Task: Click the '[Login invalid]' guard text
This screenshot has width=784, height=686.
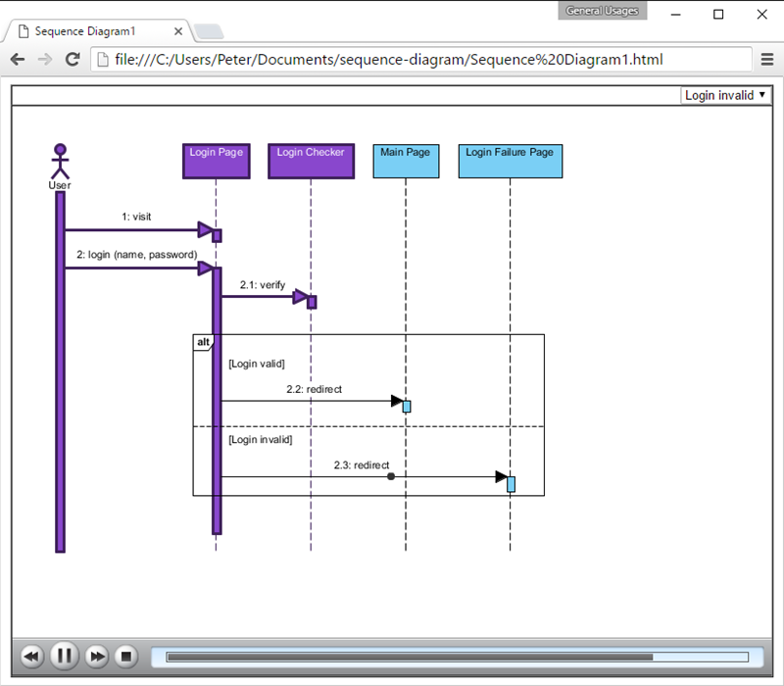Action: (261, 439)
